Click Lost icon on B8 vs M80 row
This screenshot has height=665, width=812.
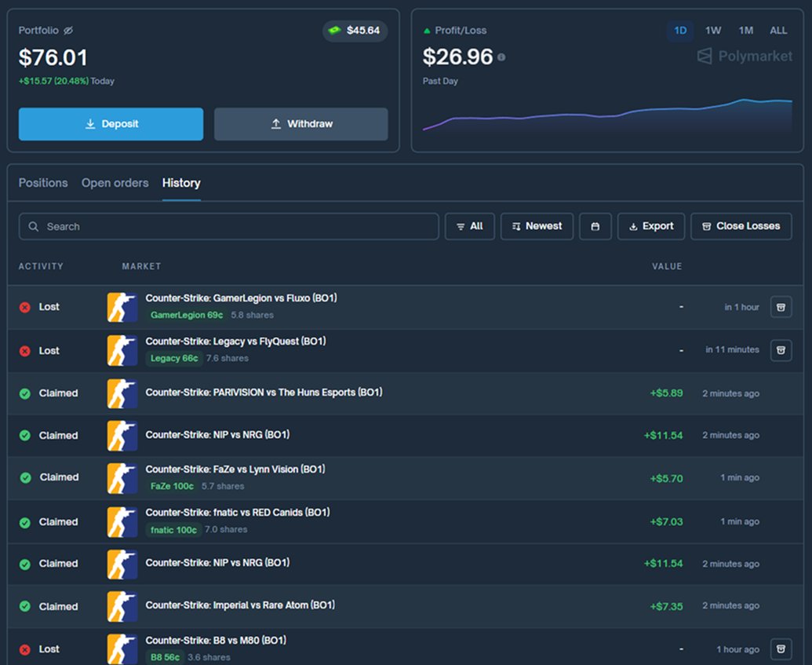click(25, 649)
